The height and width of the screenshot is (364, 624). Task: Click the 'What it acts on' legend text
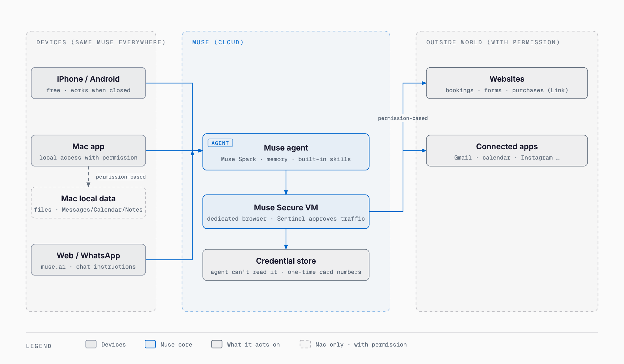click(x=253, y=345)
